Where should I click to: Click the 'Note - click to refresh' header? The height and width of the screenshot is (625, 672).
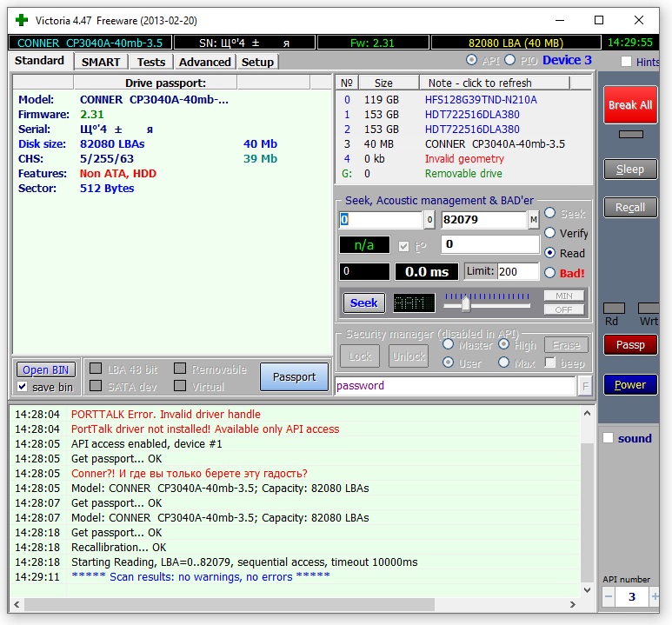pyautogui.click(x=494, y=83)
